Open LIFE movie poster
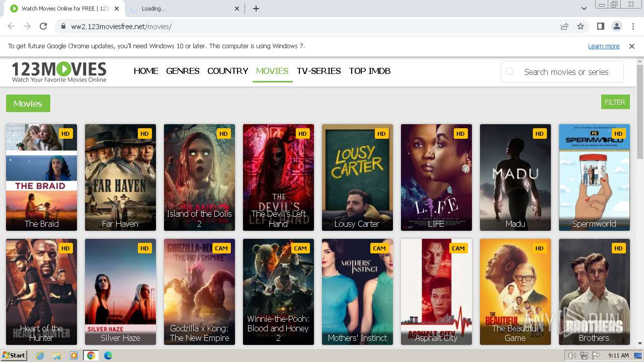The width and height of the screenshot is (644, 362). point(436,177)
